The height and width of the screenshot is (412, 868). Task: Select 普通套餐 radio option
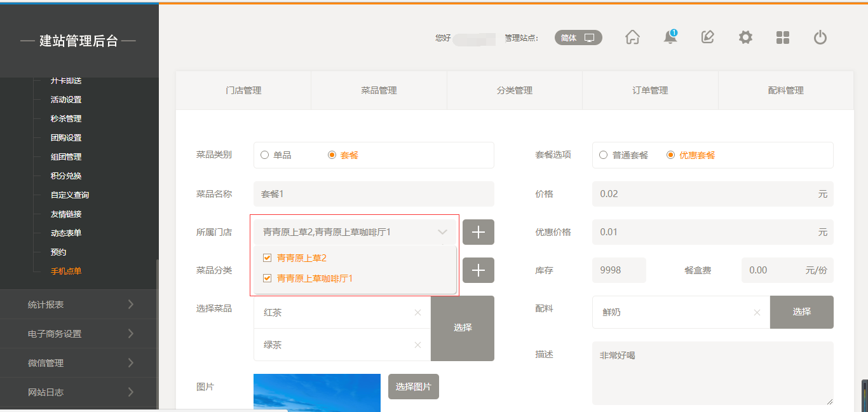[604, 155]
